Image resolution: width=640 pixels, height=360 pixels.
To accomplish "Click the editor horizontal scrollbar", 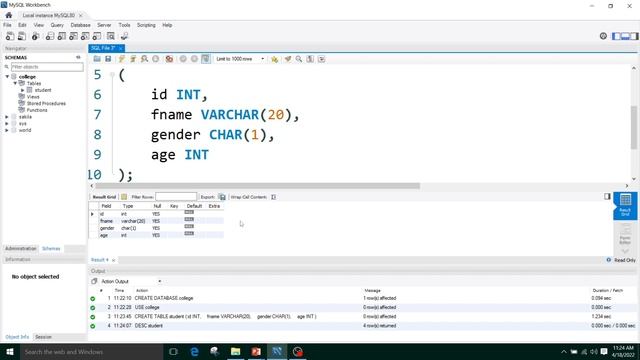I will pos(258,186).
